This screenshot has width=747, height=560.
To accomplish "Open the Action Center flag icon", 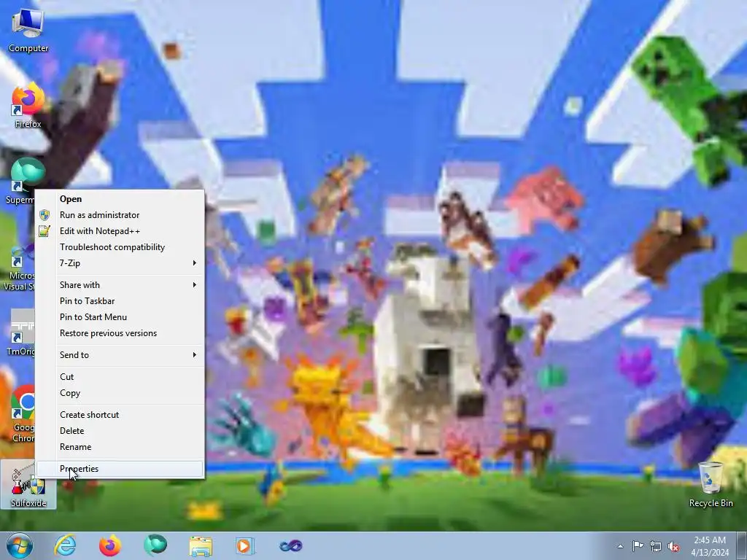I will pyautogui.click(x=638, y=546).
